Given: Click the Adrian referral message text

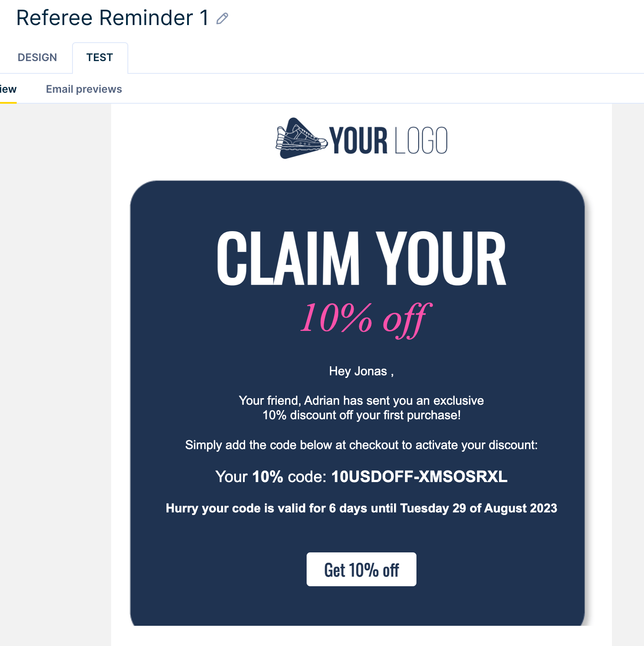Looking at the screenshot, I should click(361, 407).
